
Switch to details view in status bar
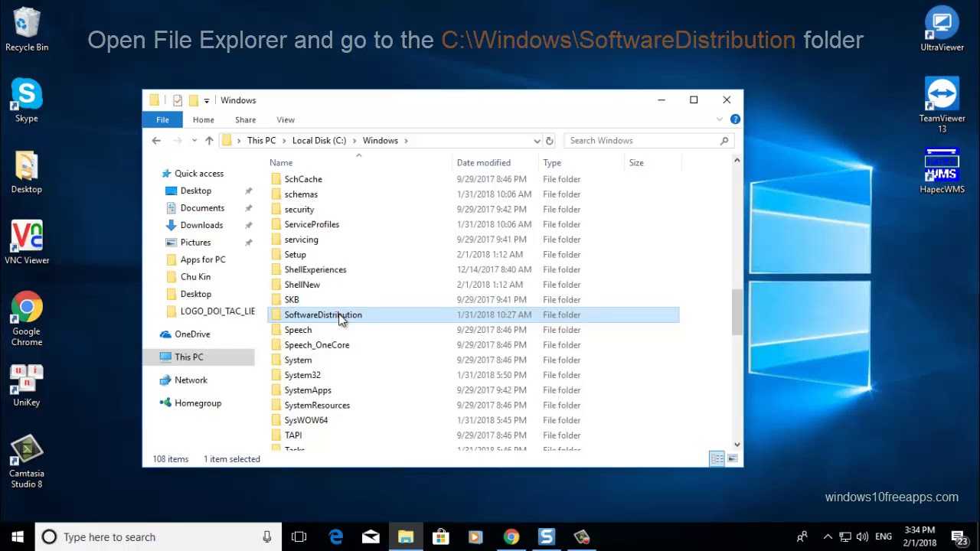click(x=717, y=458)
